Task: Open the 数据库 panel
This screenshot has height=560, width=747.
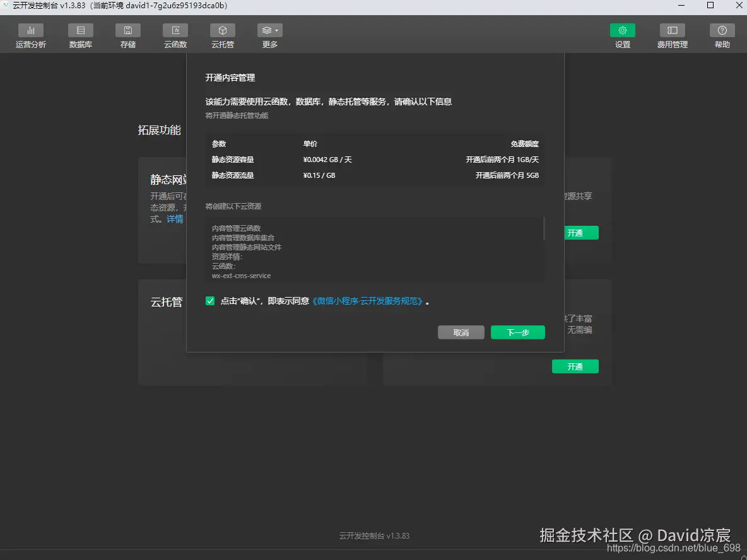Action: 80,35
